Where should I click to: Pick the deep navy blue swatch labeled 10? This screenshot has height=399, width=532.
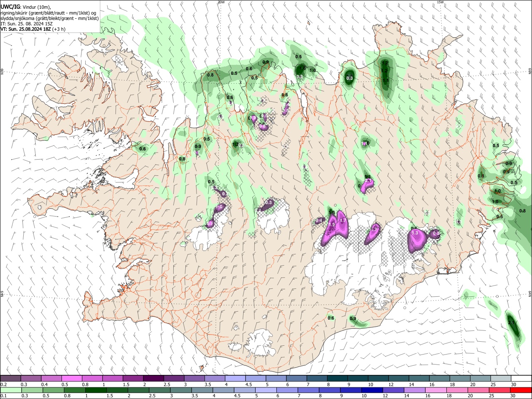[372, 390]
